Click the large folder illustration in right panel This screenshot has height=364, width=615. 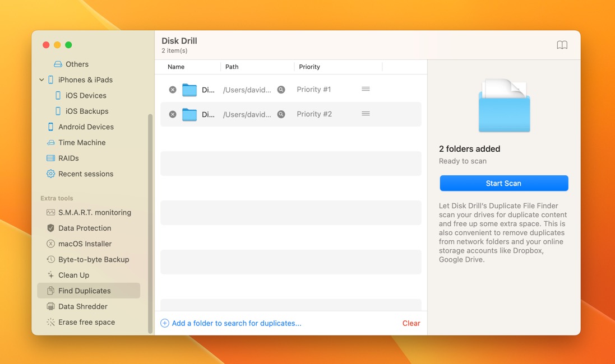[505, 105]
